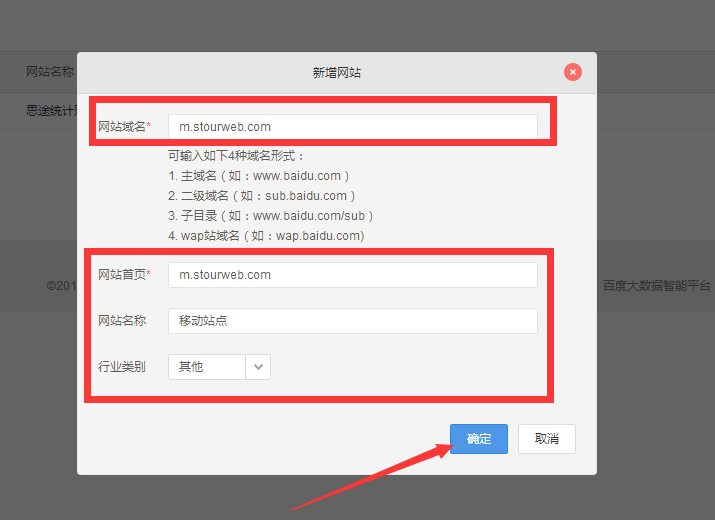Click the 二级域名 example hint line

click(x=261, y=196)
